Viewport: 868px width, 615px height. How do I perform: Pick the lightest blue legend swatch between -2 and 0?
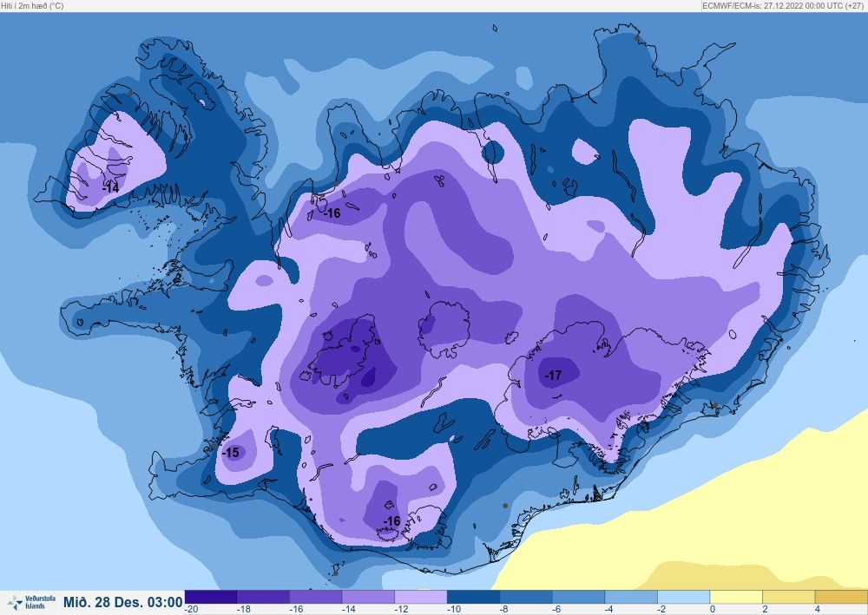tap(684, 598)
